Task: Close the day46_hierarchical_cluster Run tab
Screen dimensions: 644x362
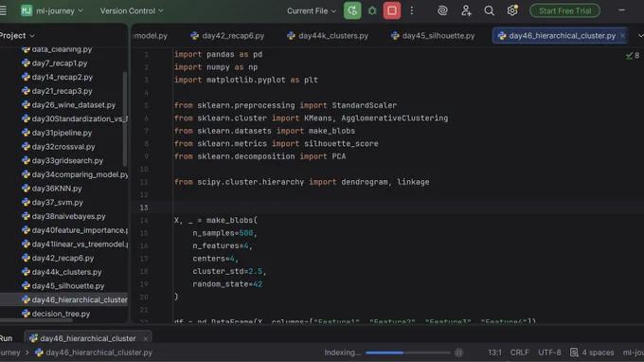Action: coord(145,338)
